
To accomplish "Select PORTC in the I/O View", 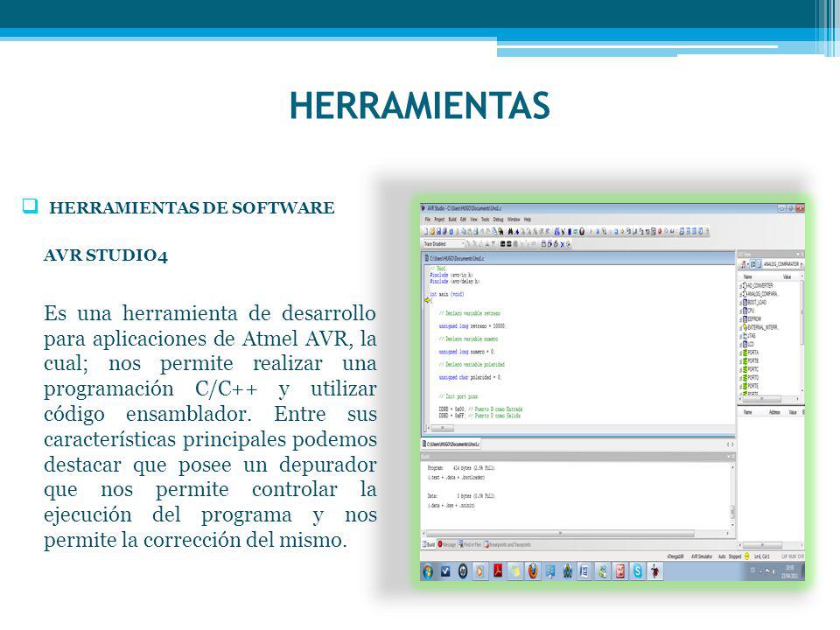I will point(752,369).
